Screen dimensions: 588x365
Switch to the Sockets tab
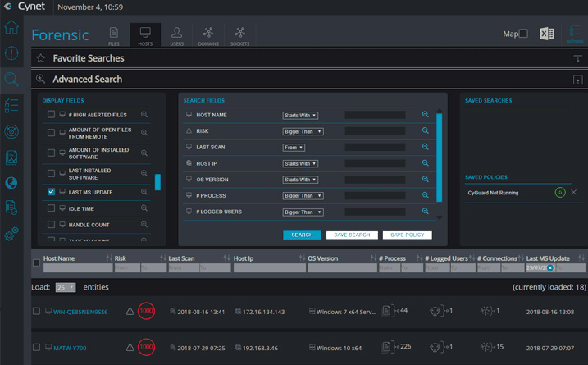coord(239,34)
